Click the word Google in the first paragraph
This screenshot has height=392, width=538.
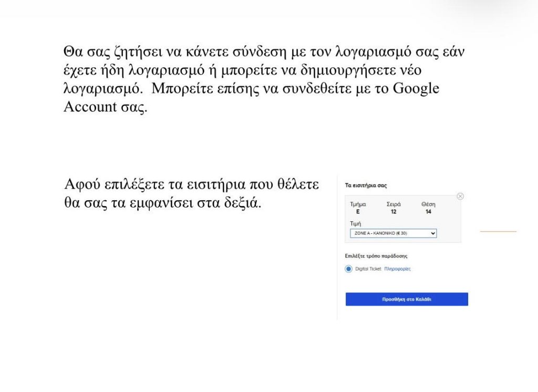click(416, 89)
